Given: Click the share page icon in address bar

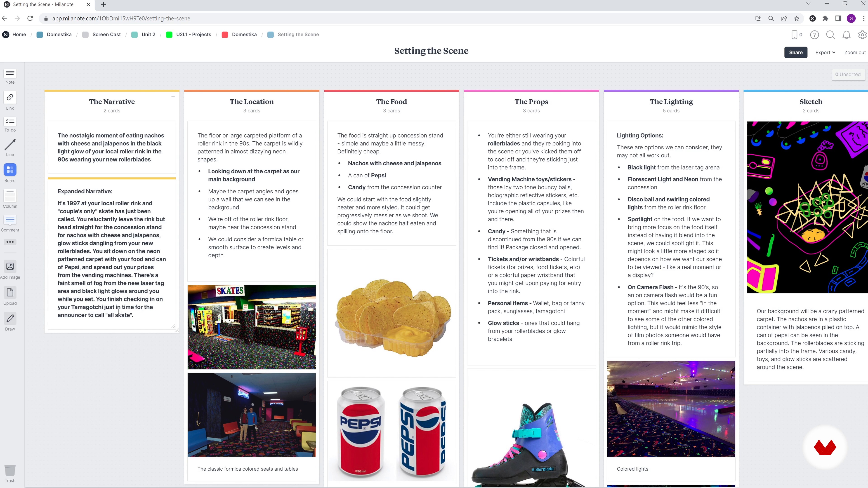Looking at the screenshot, I should pos(784,19).
